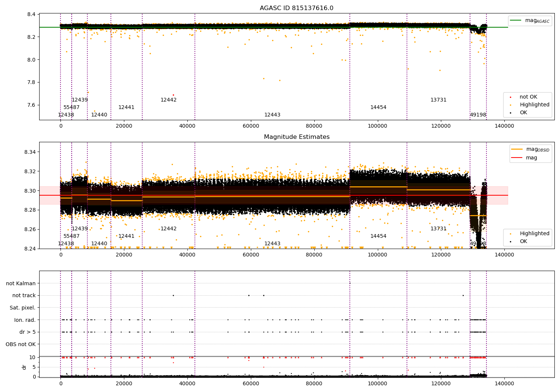Viewport: 560px width, 392px height.
Task: Click obsid label 12438 in top plot
Action: [66, 115]
